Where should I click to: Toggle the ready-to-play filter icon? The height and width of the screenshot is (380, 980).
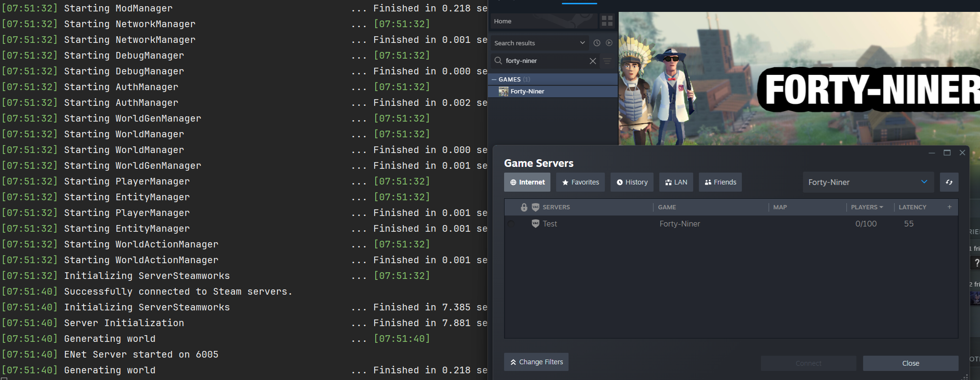(x=609, y=43)
